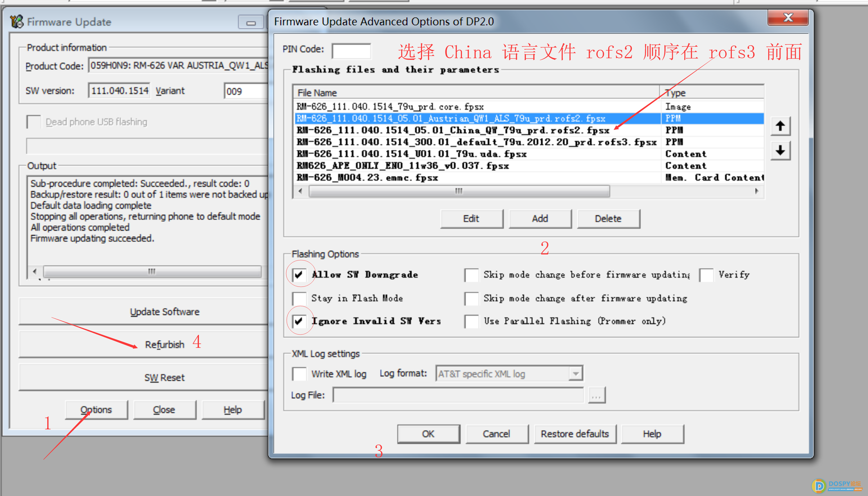The height and width of the screenshot is (496, 868).
Task: Click the Delete file button
Action: point(608,219)
